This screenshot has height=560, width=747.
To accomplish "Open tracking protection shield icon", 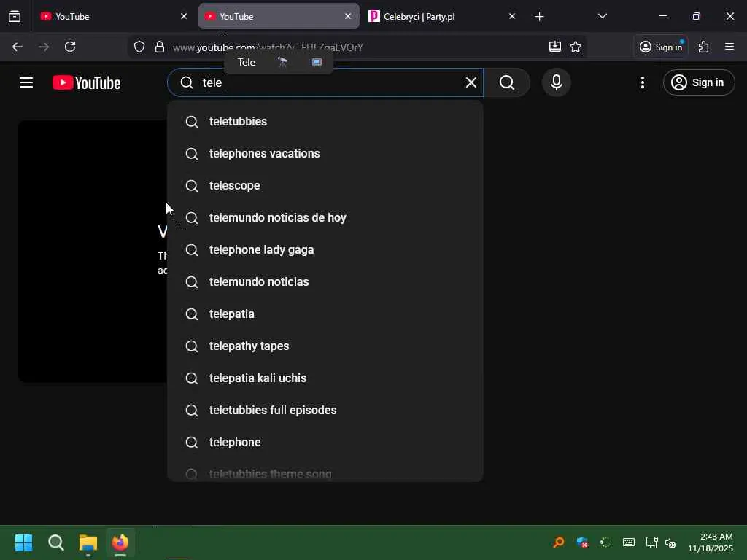I will (139, 47).
